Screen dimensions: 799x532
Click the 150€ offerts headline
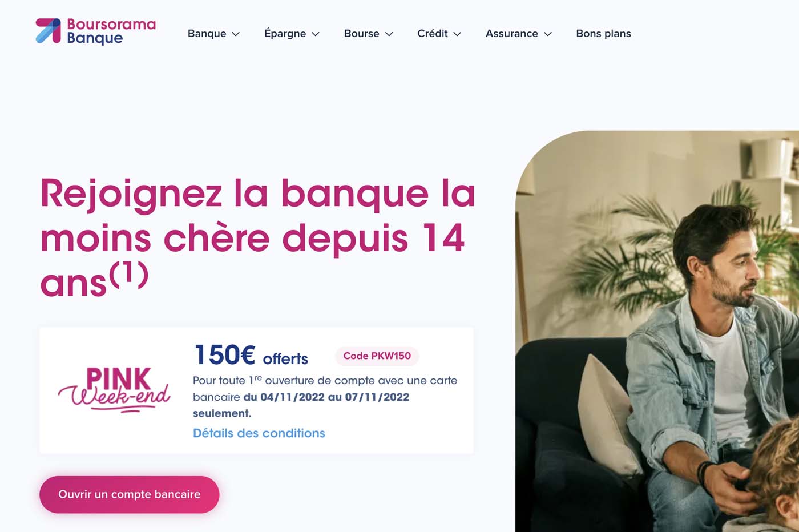251,355
